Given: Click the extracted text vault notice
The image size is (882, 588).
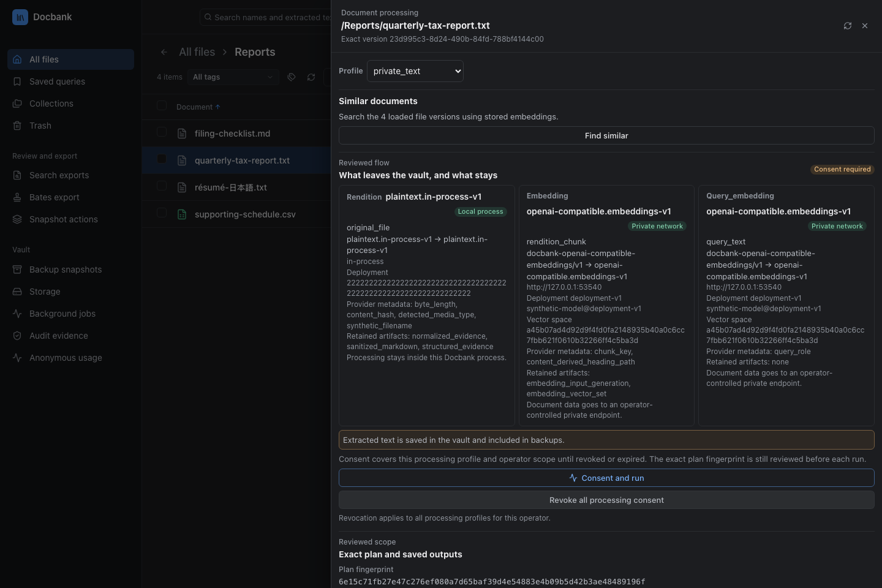Looking at the screenshot, I should coord(606,440).
